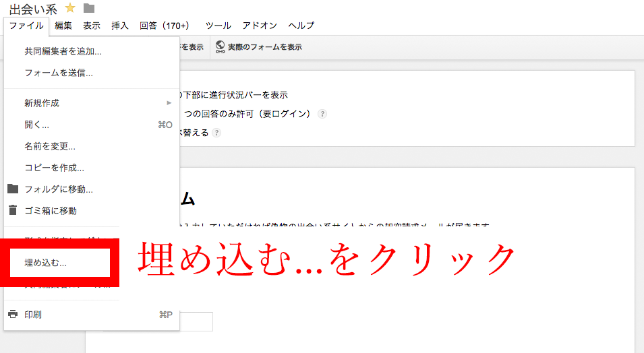
Task: Click the globe link icon in the toolbar
Action: click(220, 47)
